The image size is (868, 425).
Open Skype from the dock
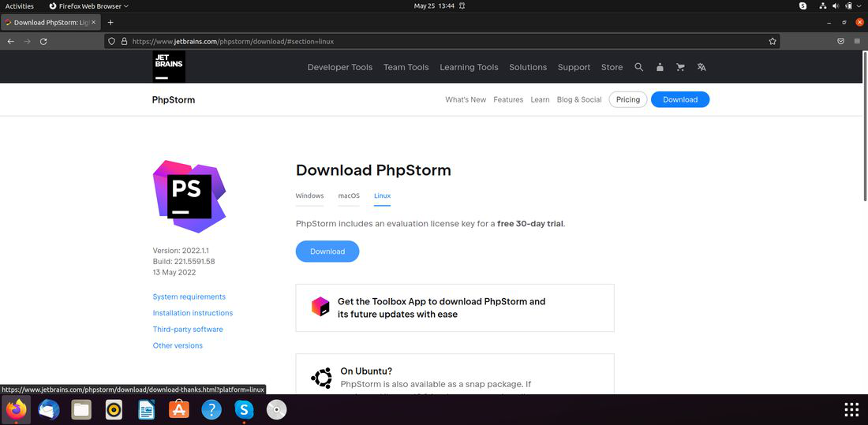pos(244,410)
